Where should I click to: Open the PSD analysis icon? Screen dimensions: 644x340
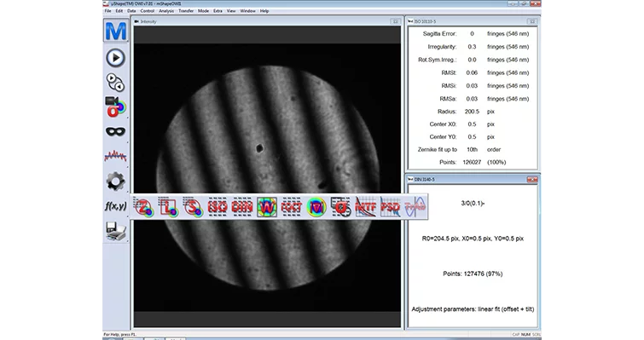coord(390,207)
